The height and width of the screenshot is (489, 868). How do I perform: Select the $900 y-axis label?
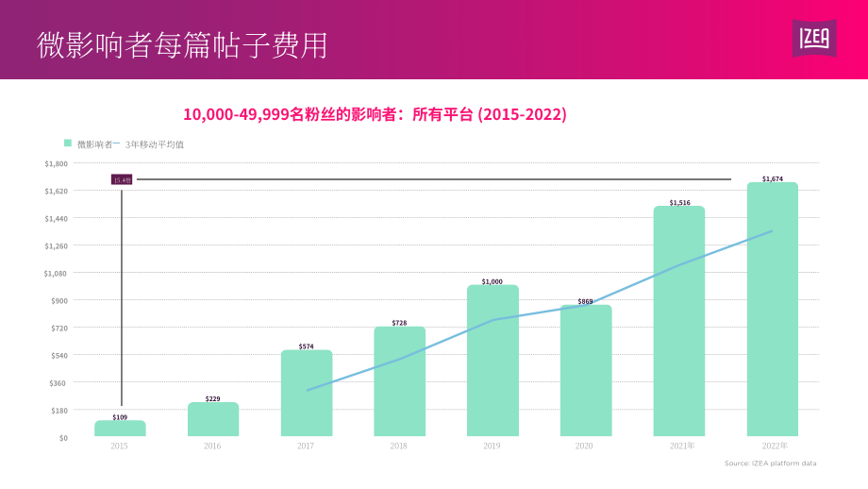[x=59, y=301]
